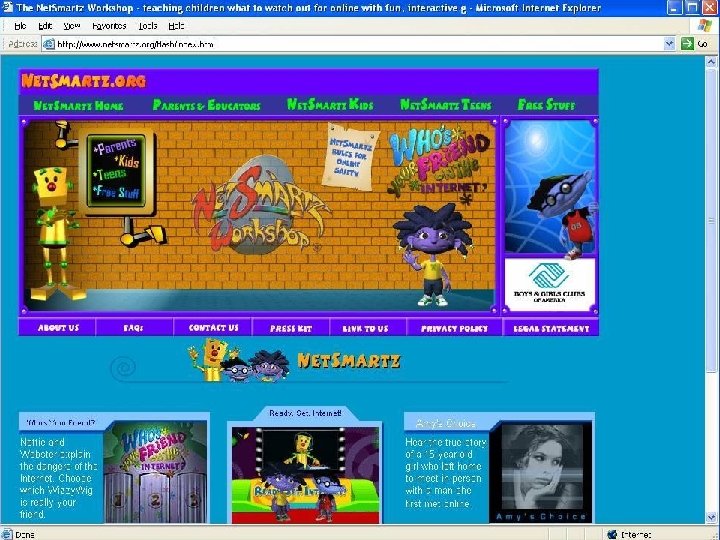Select Kids on the robot's chalkboard
The width and height of the screenshot is (720, 540).
[x=126, y=161]
